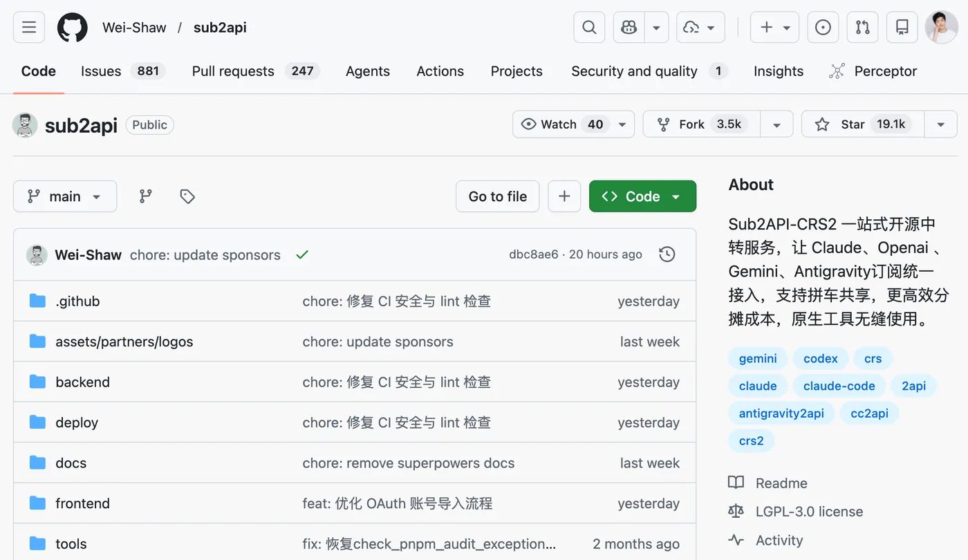Viewport: 968px width, 560px height.
Task: Select the 2api topic tag
Action: [x=913, y=386]
